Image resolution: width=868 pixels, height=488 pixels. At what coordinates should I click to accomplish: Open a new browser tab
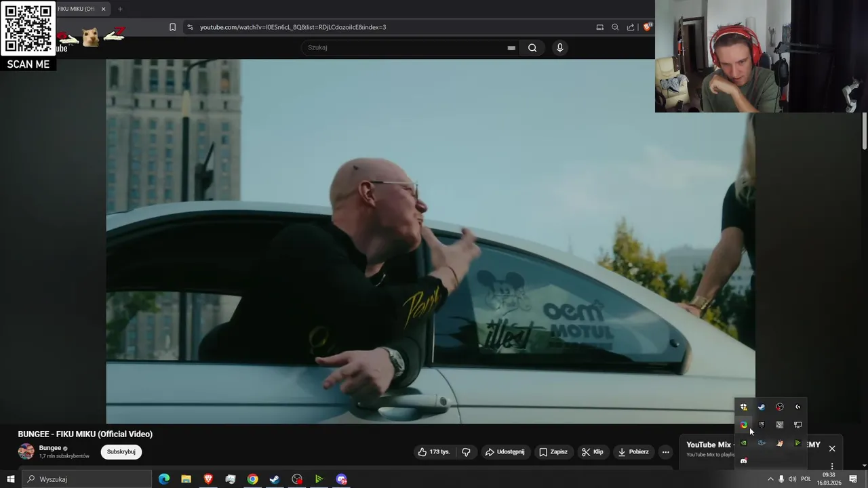120,9
